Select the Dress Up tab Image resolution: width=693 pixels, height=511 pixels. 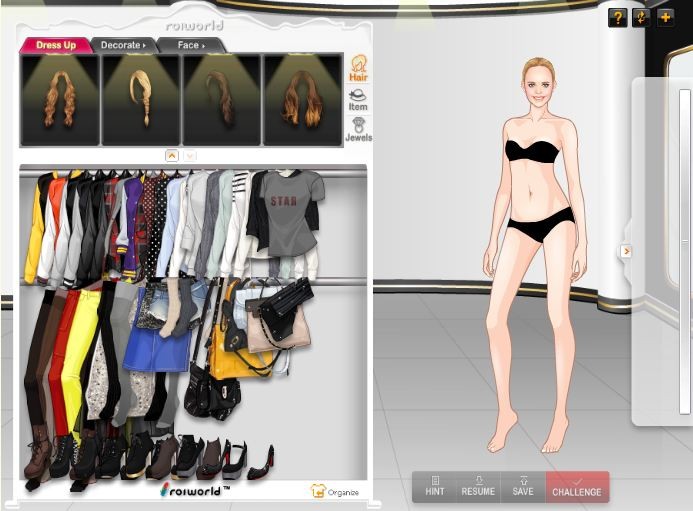(x=55, y=45)
